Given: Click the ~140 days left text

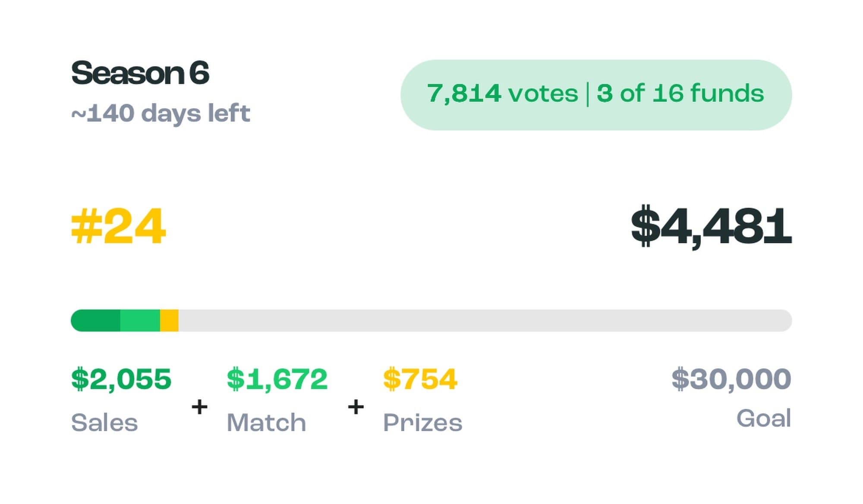Looking at the screenshot, I should 161,113.
